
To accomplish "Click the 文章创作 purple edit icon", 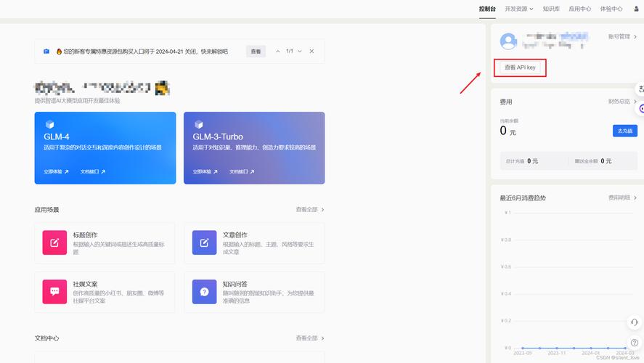I will point(204,242).
